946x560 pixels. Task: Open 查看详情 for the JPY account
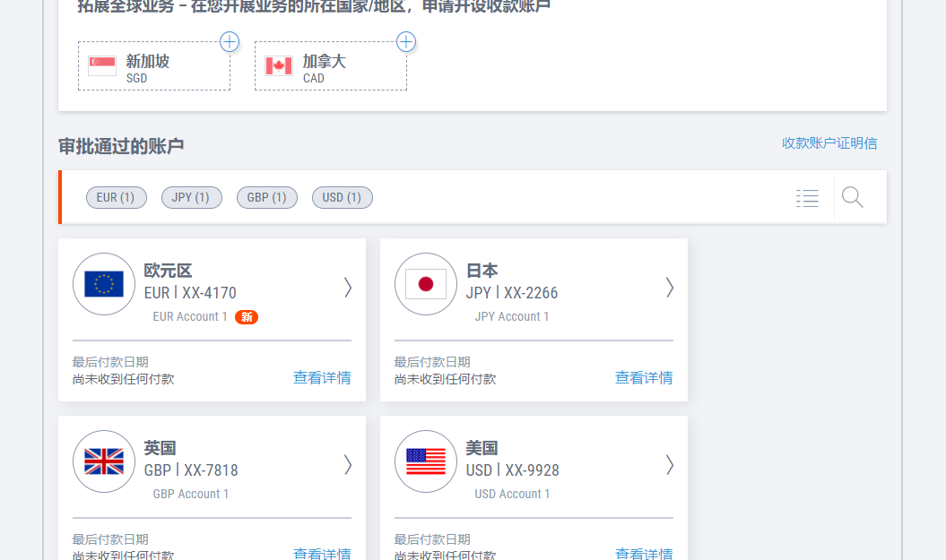click(x=644, y=378)
